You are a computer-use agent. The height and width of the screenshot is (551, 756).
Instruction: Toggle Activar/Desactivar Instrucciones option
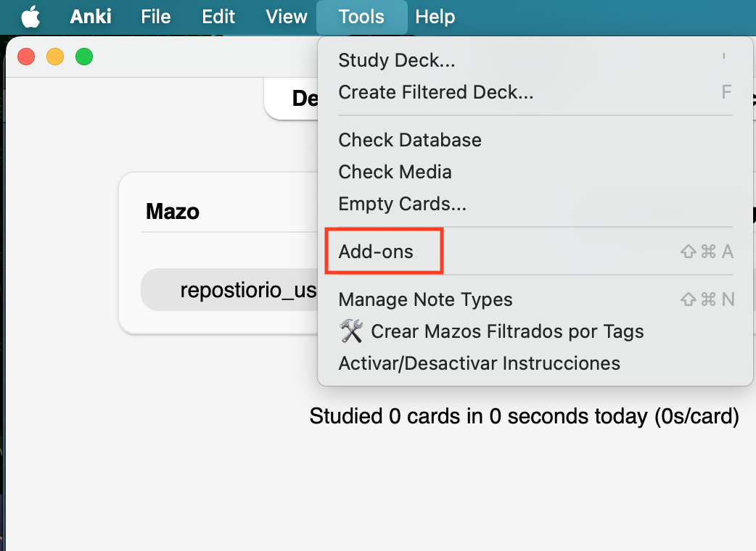coord(480,363)
